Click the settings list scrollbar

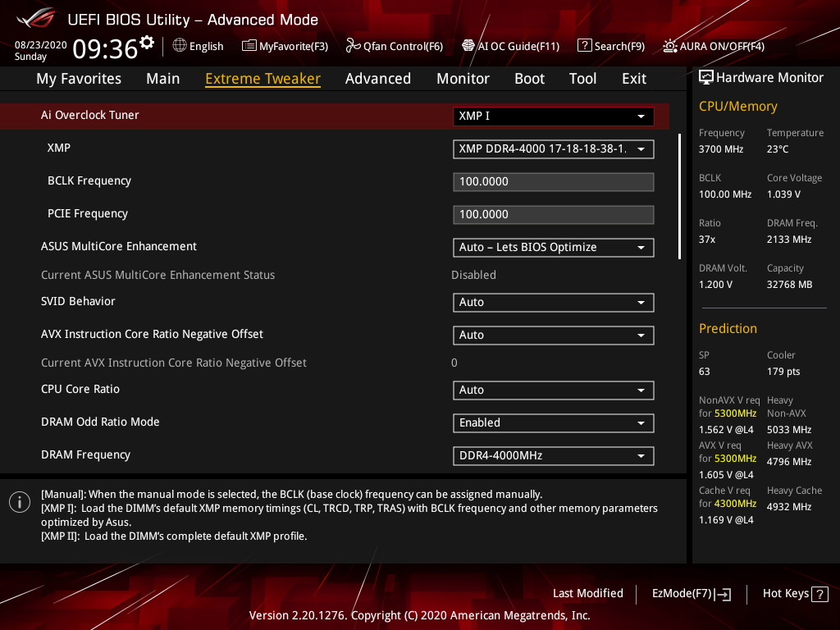pos(679,196)
